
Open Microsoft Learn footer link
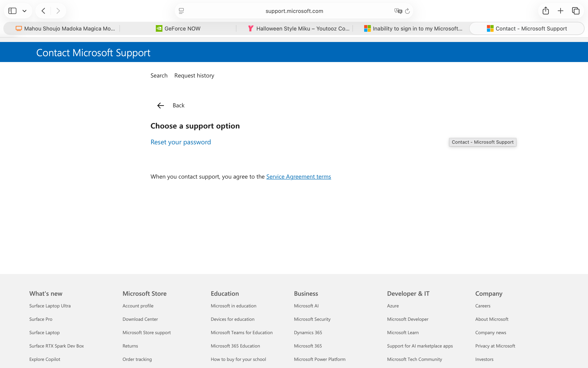click(x=403, y=332)
